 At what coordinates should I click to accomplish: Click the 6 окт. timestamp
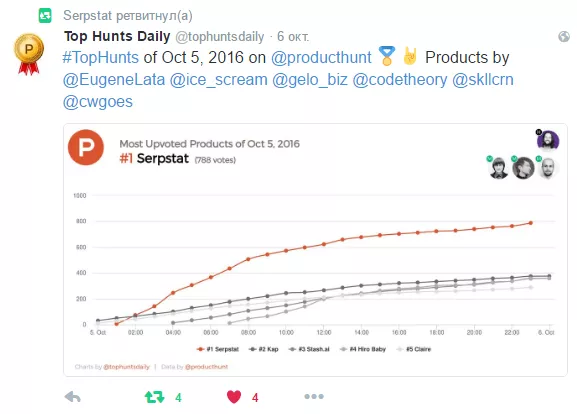[x=293, y=36]
